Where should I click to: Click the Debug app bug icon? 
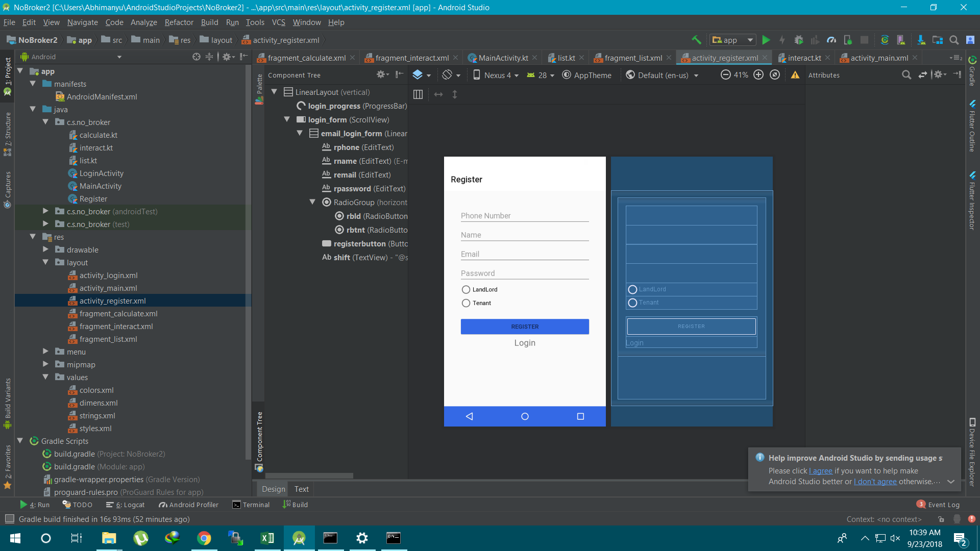799,40
